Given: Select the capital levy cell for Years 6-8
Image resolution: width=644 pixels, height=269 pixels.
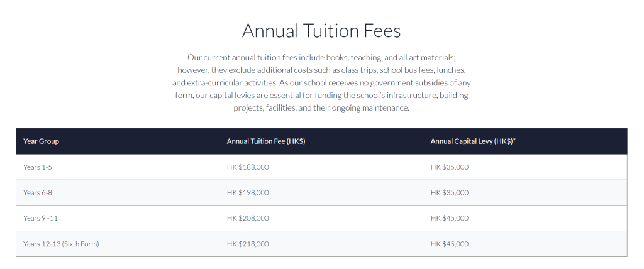Looking at the screenshot, I should [x=449, y=193].
